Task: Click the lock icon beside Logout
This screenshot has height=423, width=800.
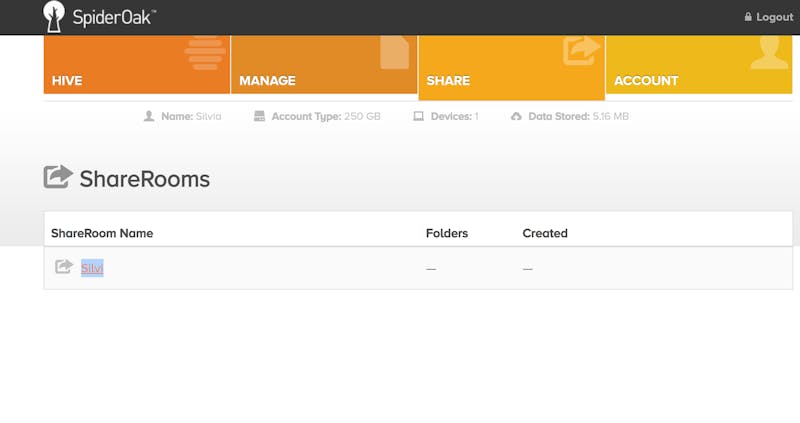Action: click(748, 17)
